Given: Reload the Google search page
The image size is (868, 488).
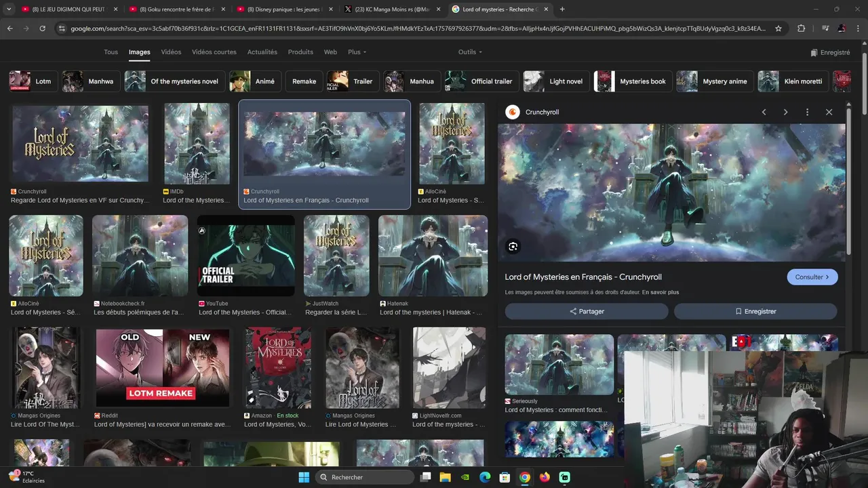Looking at the screenshot, I should [x=42, y=28].
